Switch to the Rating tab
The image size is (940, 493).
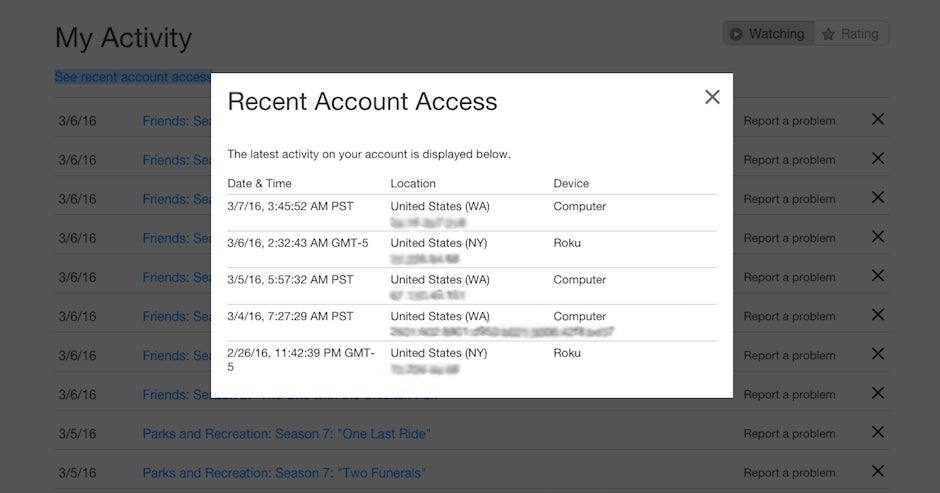[851, 34]
